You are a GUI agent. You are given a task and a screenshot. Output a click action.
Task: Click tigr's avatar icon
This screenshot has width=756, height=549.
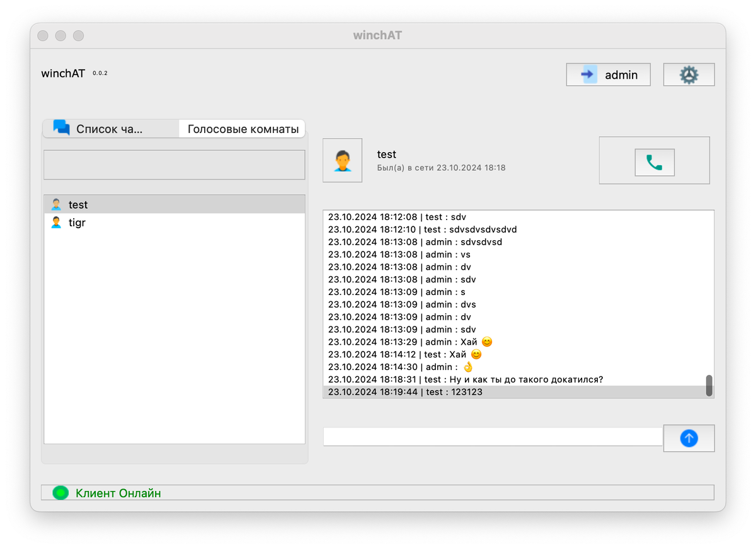(55, 222)
